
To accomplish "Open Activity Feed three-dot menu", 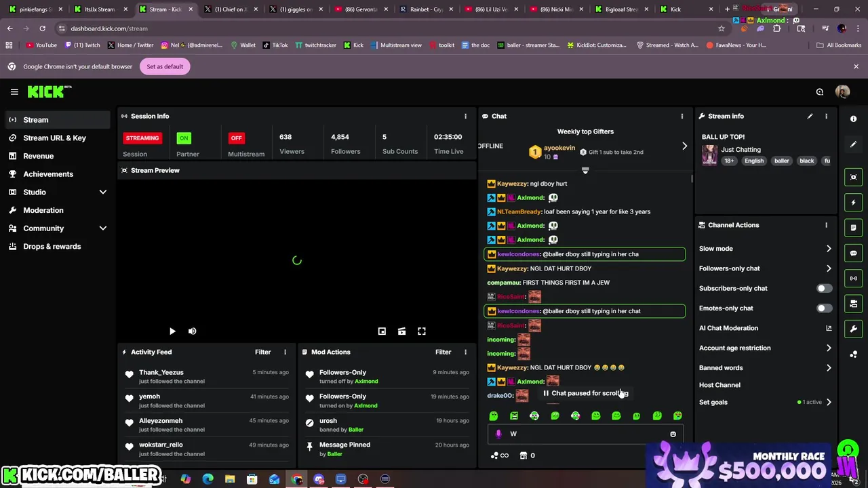I will [x=285, y=352].
